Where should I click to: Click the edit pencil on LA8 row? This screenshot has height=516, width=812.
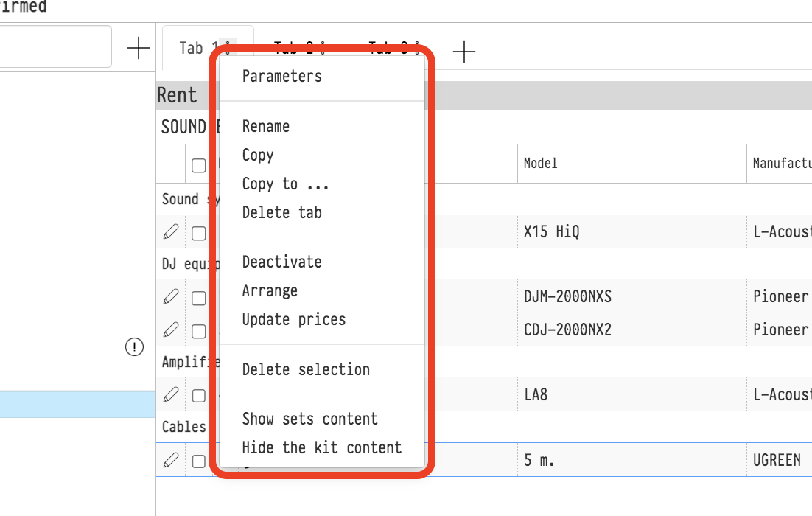(170, 395)
